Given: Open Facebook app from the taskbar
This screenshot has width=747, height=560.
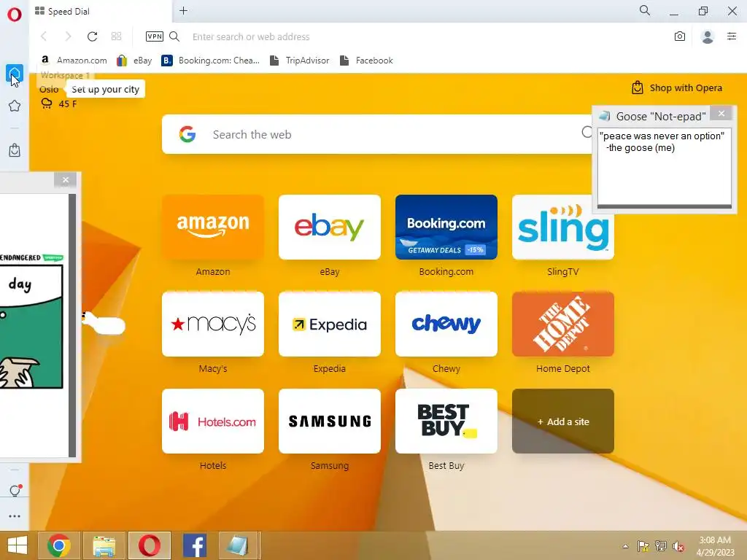Looking at the screenshot, I should click(x=195, y=545).
